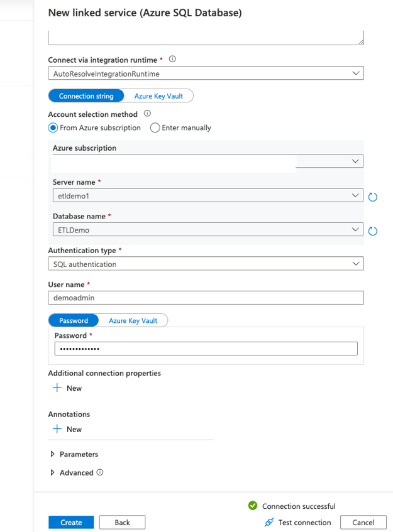Click info icon beside Account selection method
Viewport: 393px width, 532px height.
[x=147, y=114]
